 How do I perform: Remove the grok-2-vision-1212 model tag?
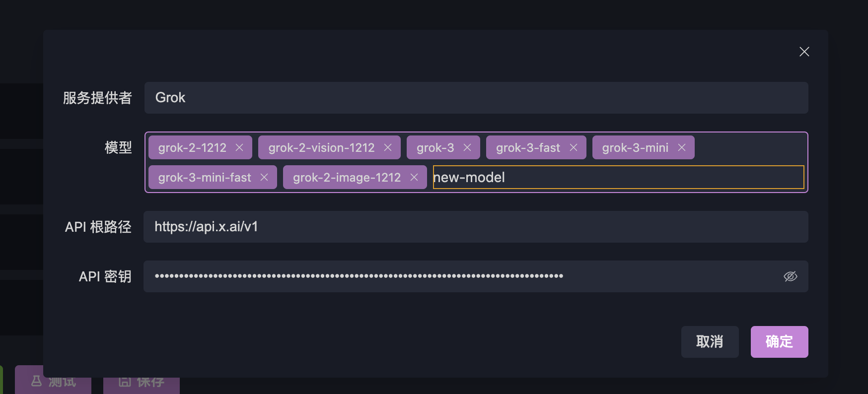[x=388, y=148]
